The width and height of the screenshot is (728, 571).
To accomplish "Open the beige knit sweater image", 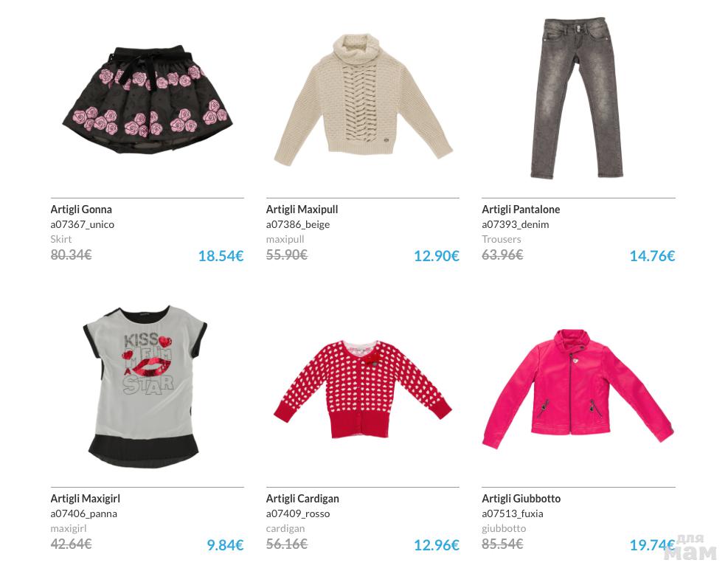I will pos(363,100).
